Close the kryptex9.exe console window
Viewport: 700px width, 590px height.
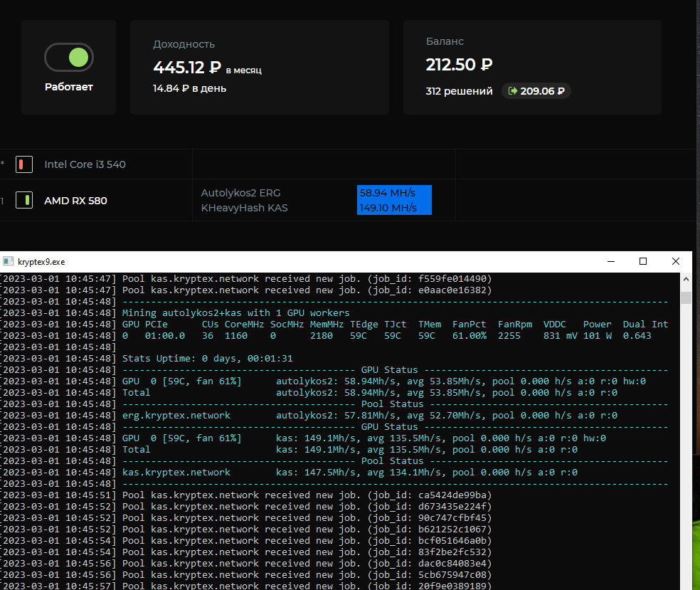click(x=675, y=261)
